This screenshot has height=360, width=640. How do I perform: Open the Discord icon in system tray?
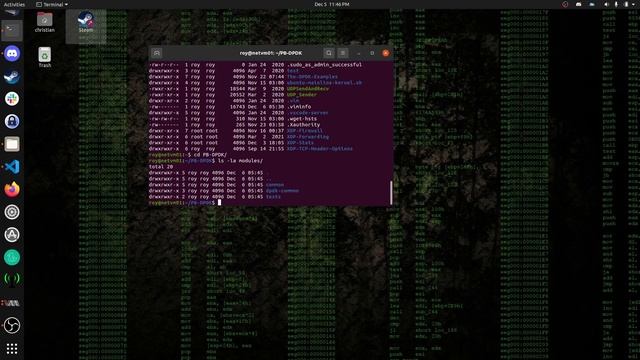[578, 4]
